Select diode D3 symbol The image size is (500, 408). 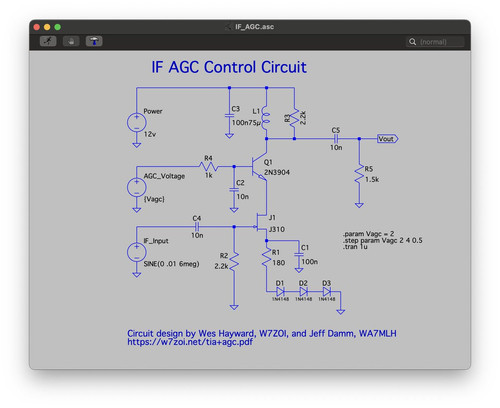326,292
